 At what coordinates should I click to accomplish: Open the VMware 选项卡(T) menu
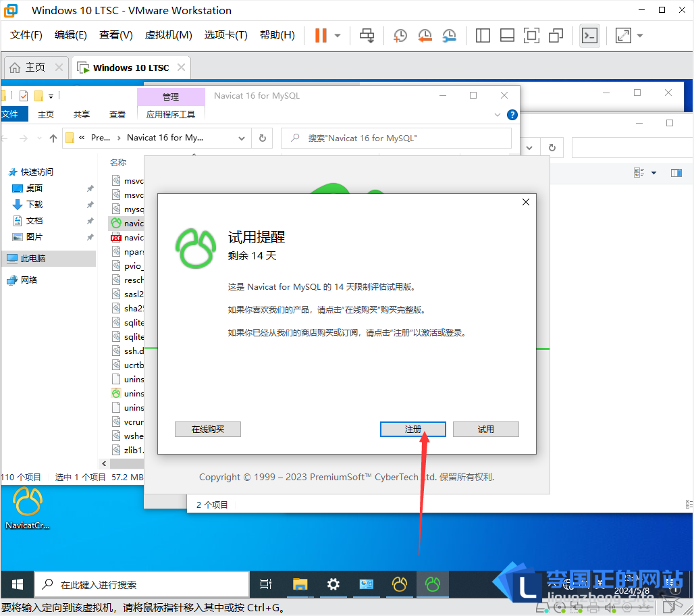225,35
